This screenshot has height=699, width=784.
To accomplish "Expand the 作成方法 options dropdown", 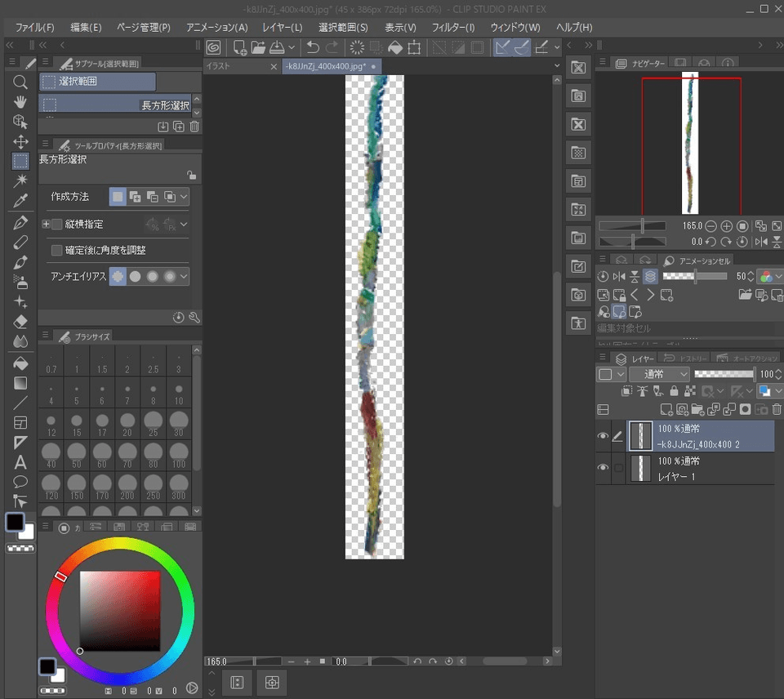I will tap(184, 197).
